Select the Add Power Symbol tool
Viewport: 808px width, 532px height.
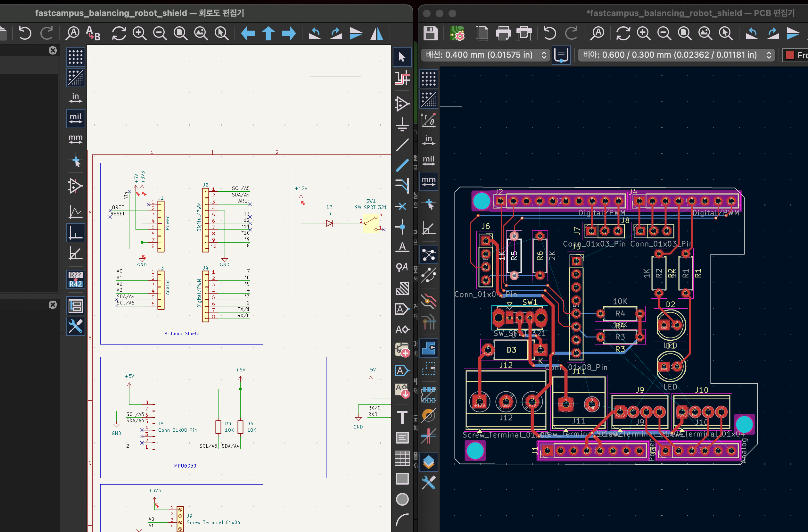pos(402,124)
